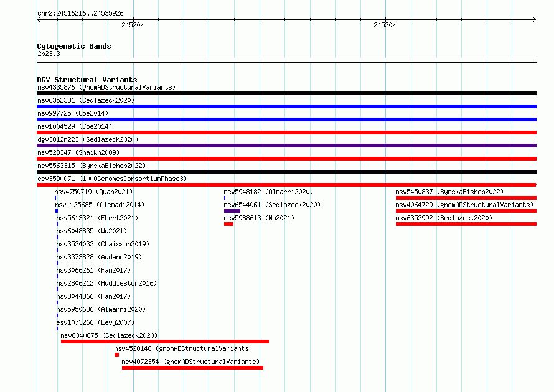Screen dimensions: 554x392
Task: Open nsv4072354 gnomADStructuralVariants label
Action: click(191, 362)
